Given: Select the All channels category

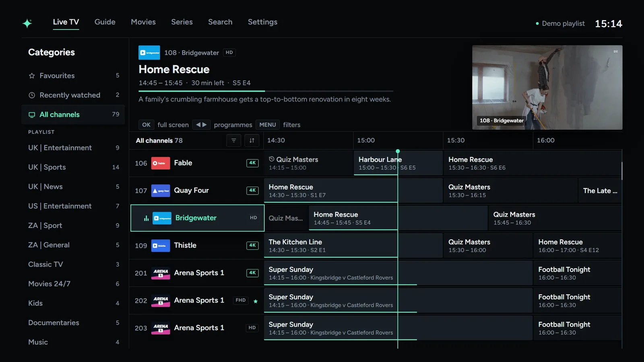Looking at the screenshot, I should (73, 115).
